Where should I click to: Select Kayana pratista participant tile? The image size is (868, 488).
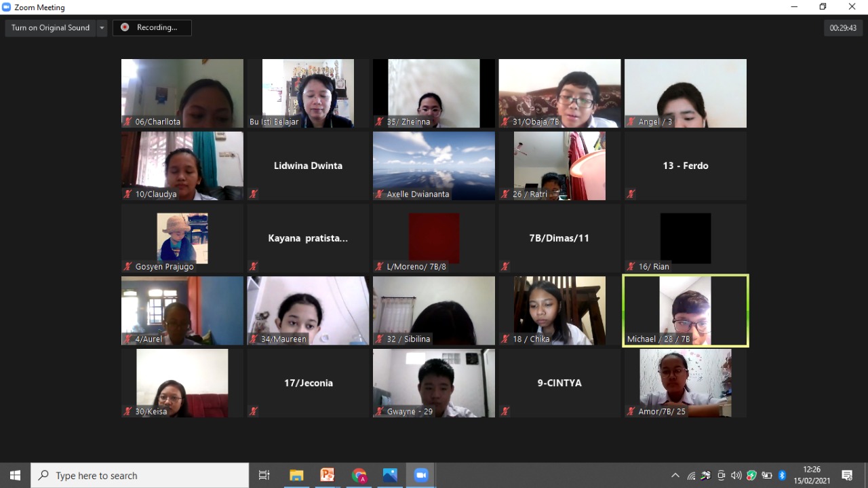pyautogui.click(x=308, y=238)
